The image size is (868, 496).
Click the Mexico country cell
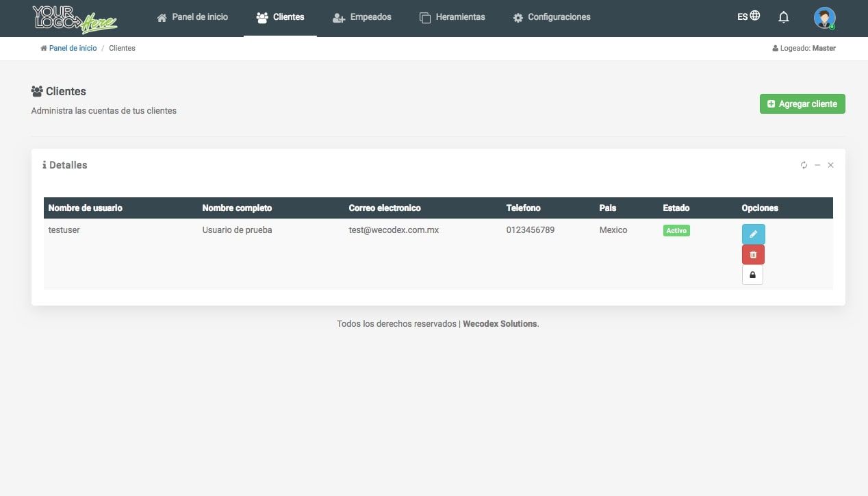(613, 230)
